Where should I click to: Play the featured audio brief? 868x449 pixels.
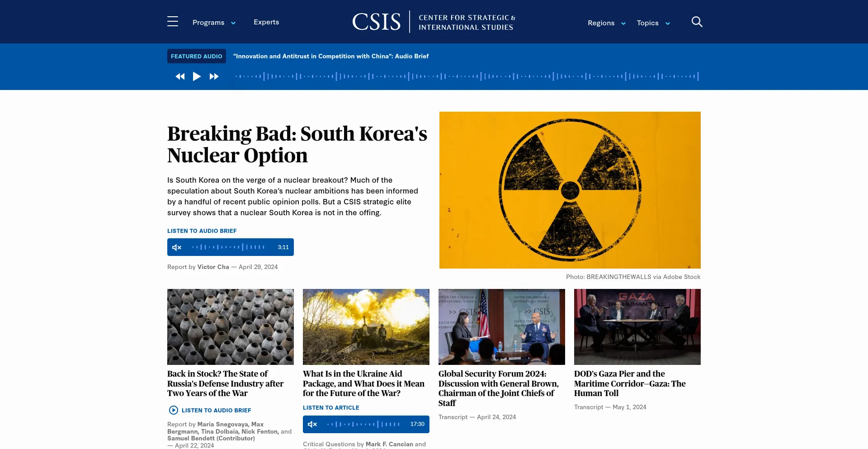(x=197, y=76)
